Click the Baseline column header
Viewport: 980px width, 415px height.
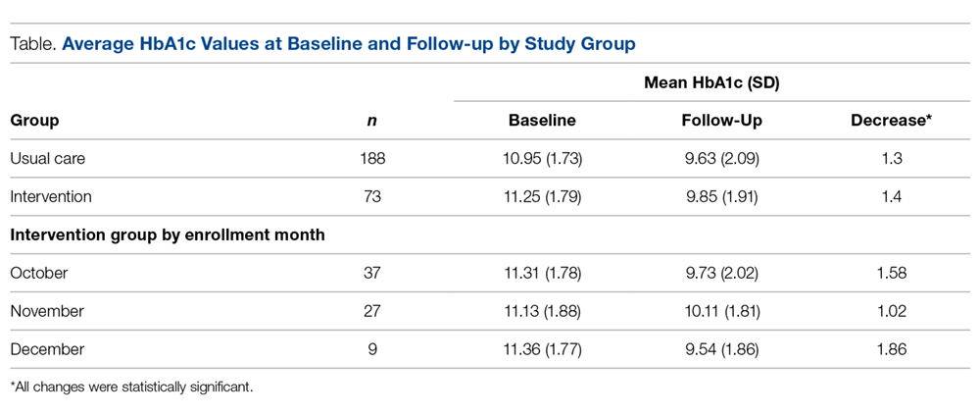pyautogui.click(x=542, y=121)
